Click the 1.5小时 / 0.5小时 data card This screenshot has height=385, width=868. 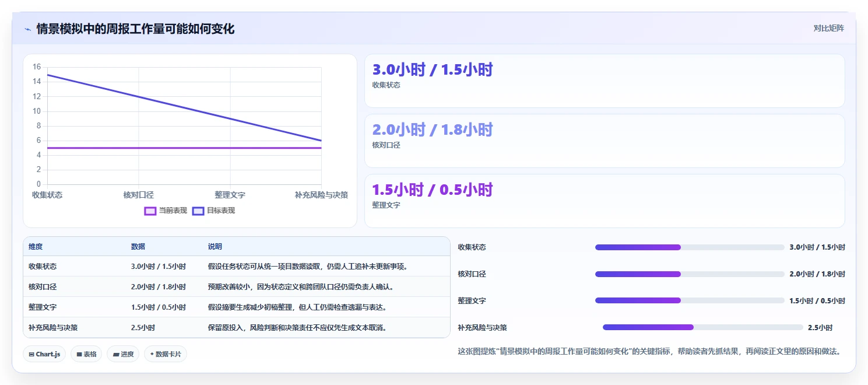click(x=605, y=201)
